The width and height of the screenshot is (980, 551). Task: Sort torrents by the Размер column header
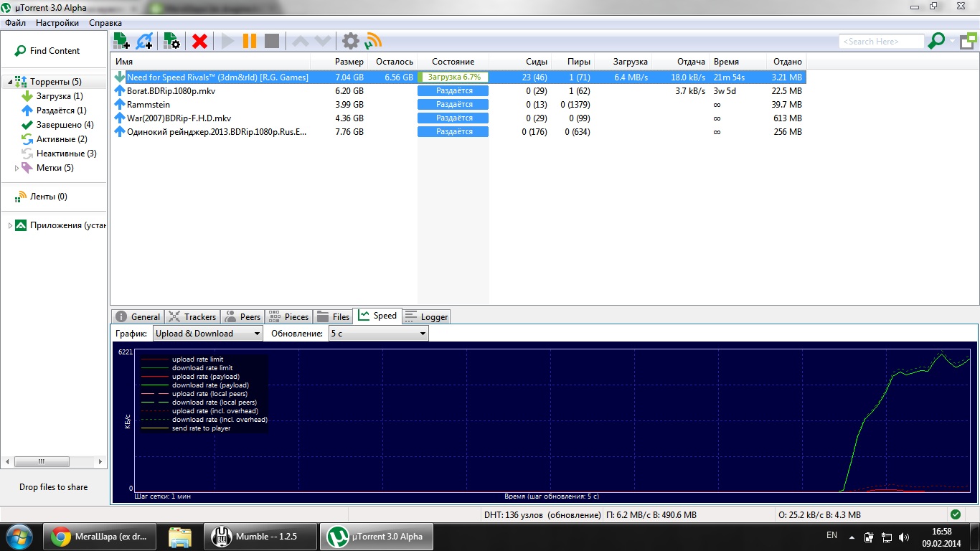click(x=349, y=62)
